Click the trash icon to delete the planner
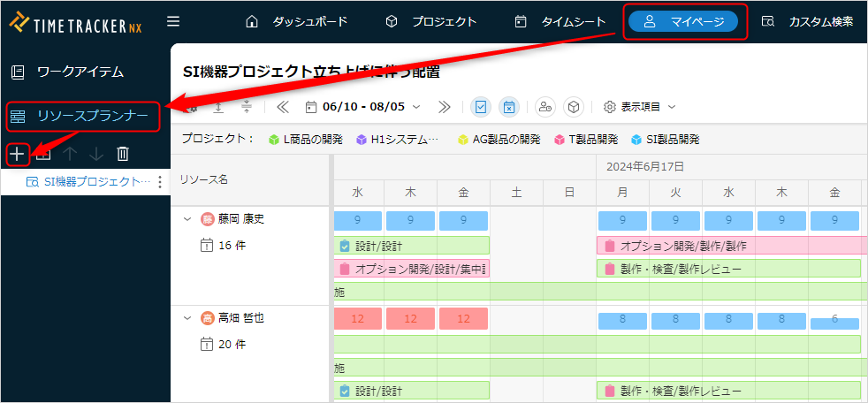 (x=123, y=154)
